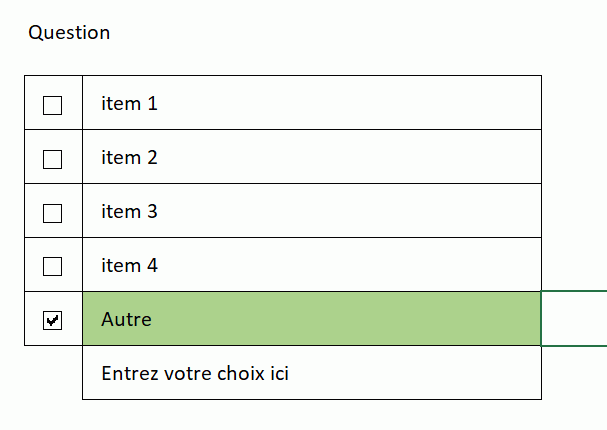Click the word 'Entrez' in the entry field
Screen dimensions: 607x430
click(x=126, y=374)
